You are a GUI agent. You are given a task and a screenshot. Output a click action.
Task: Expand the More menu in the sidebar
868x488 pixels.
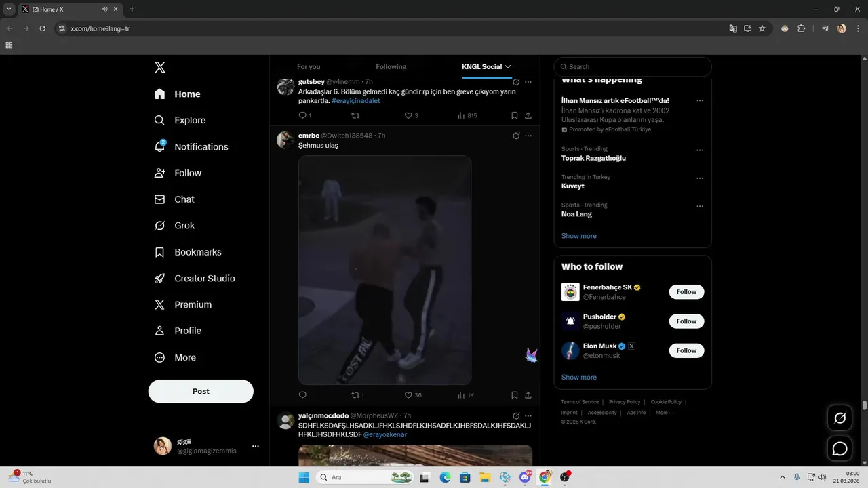[175, 357]
